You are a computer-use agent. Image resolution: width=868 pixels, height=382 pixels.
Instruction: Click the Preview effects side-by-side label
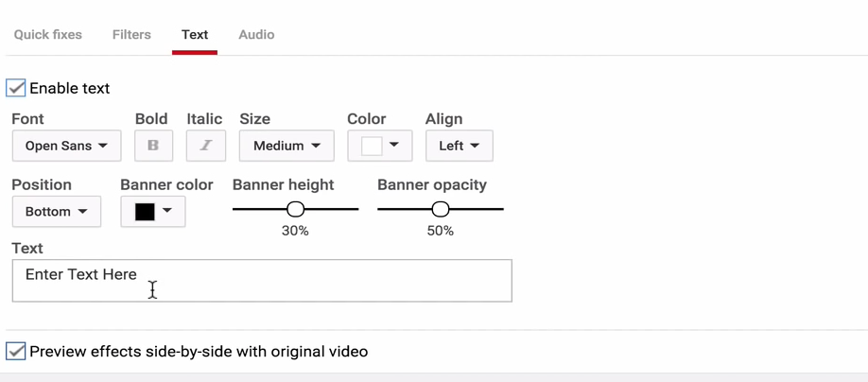click(x=199, y=352)
